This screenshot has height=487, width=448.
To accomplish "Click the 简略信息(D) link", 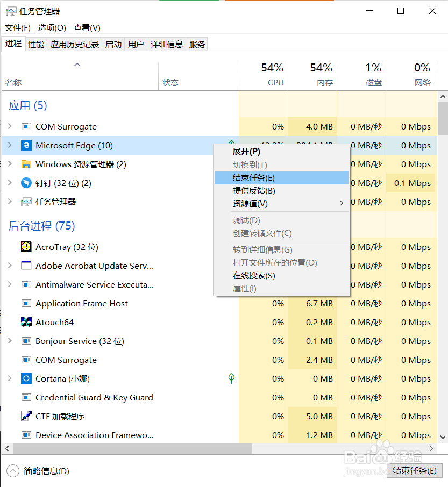I will click(46, 471).
